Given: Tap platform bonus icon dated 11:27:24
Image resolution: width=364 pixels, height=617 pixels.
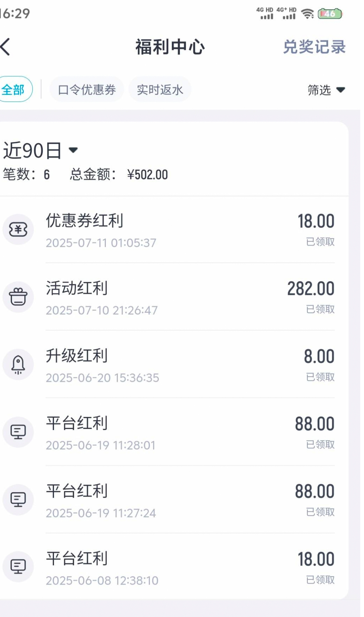Looking at the screenshot, I should click(x=18, y=499).
